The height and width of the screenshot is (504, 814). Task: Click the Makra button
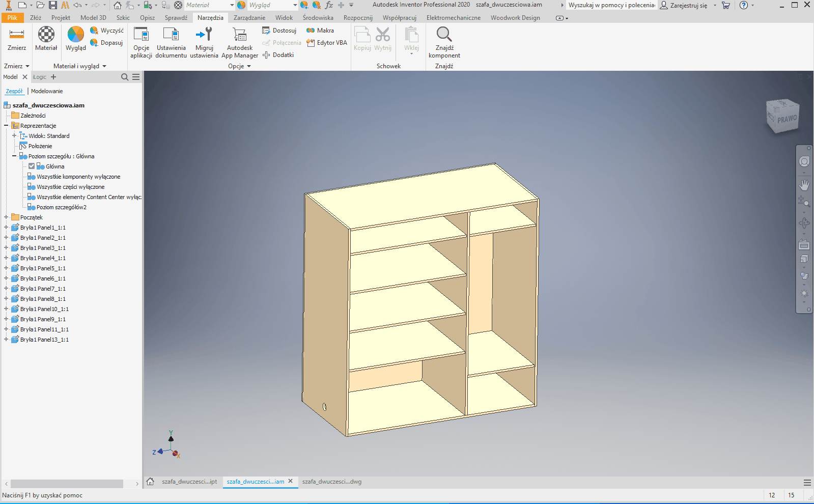coord(320,31)
